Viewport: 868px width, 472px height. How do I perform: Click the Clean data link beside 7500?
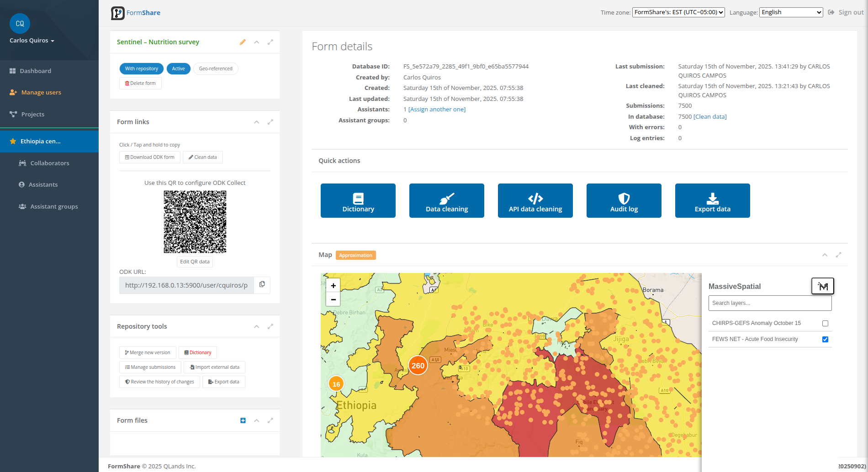coord(710,117)
